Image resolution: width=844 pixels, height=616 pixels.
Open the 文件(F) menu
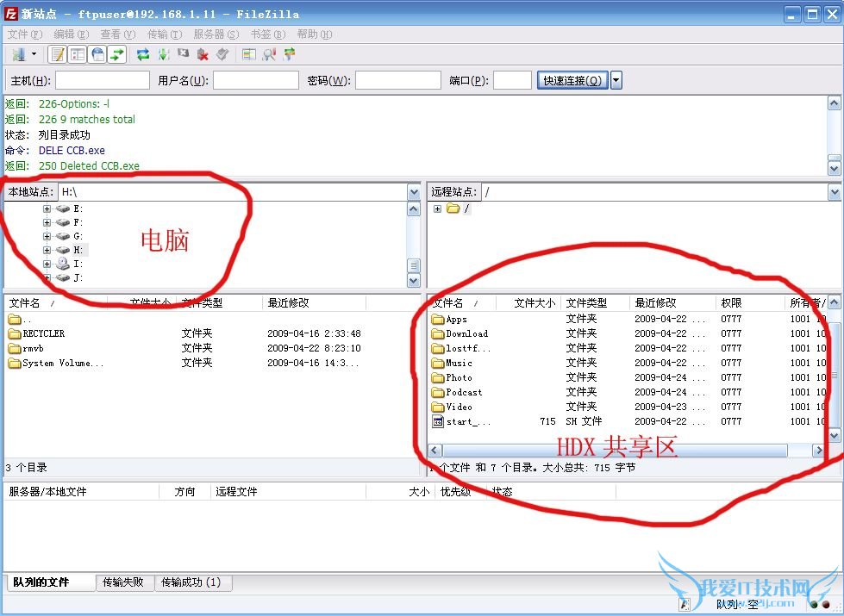pos(25,34)
